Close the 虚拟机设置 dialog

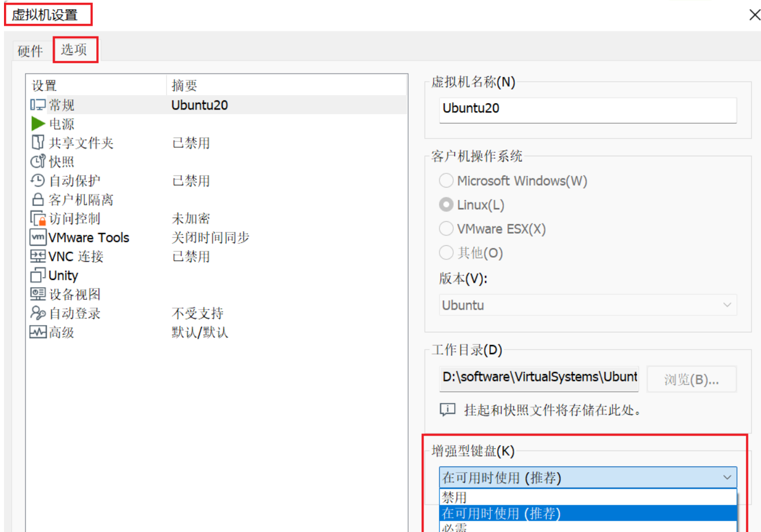pos(754,15)
